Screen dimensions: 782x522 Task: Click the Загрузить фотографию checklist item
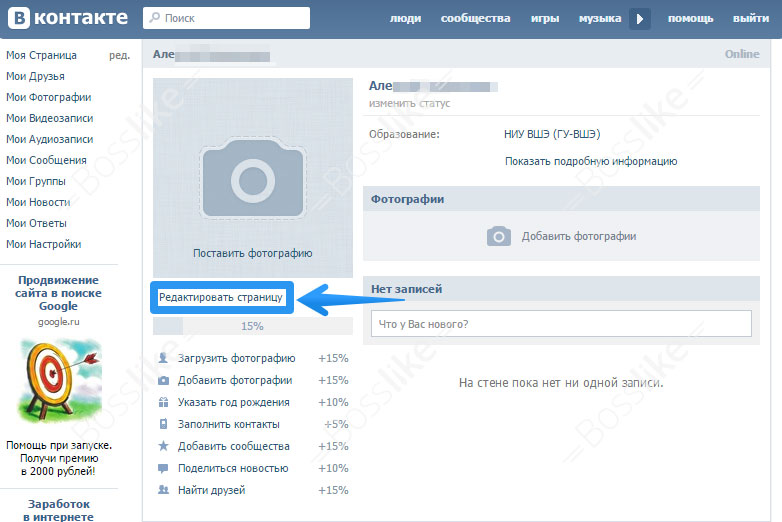[236, 358]
